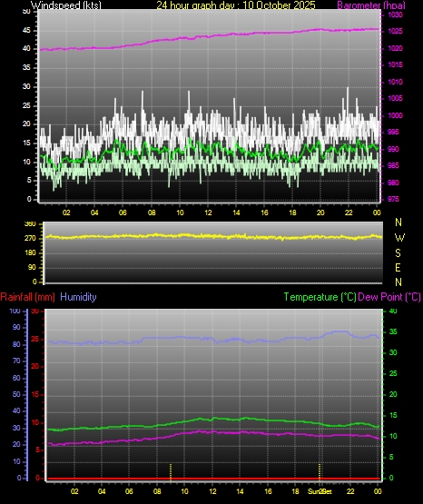Image resolution: width=423 pixels, height=504 pixels.
Task: Click the green Temperature (°C) legend label
Action: (320, 297)
